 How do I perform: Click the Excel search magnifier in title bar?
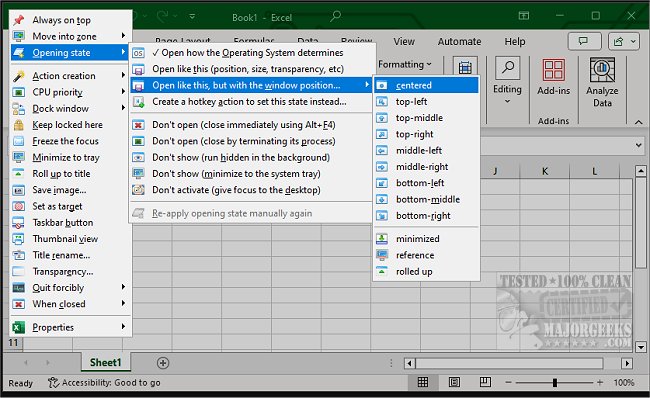[335, 17]
